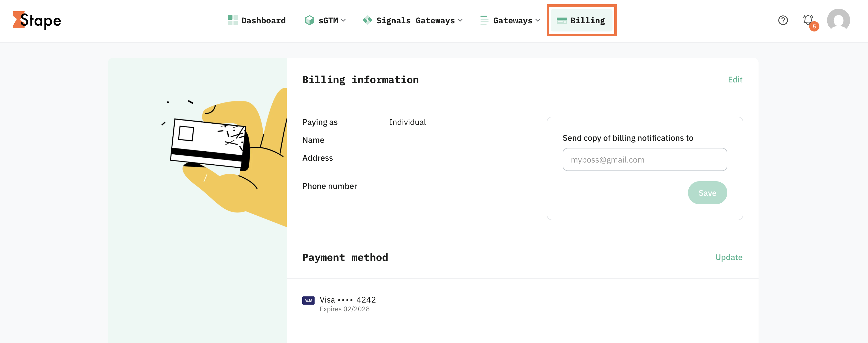Click the sGTM cube icon
The width and height of the screenshot is (868, 343).
[309, 20]
